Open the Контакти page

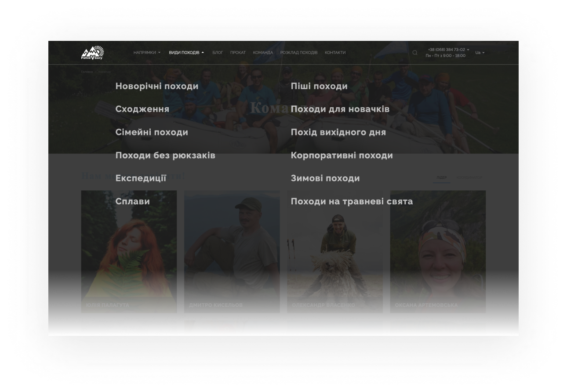[335, 53]
